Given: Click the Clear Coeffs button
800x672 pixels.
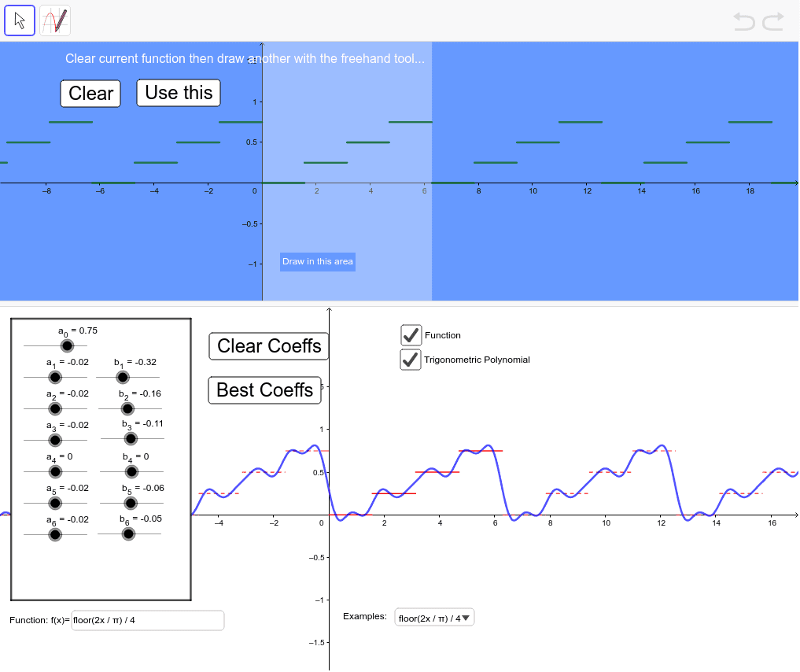Looking at the screenshot, I should (x=269, y=346).
